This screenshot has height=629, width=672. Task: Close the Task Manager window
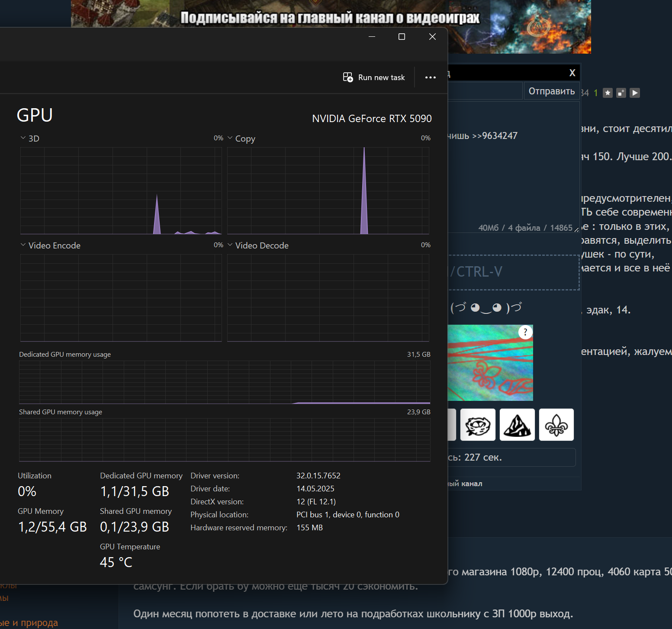coord(432,37)
